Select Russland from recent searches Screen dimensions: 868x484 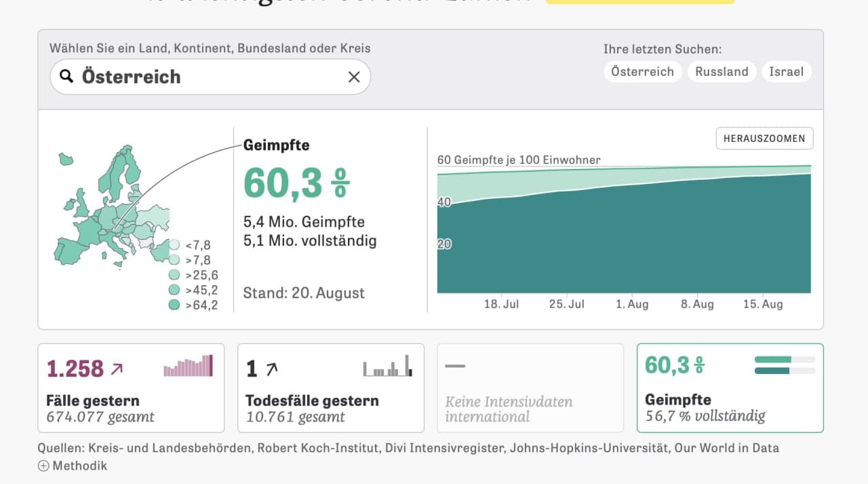click(722, 71)
